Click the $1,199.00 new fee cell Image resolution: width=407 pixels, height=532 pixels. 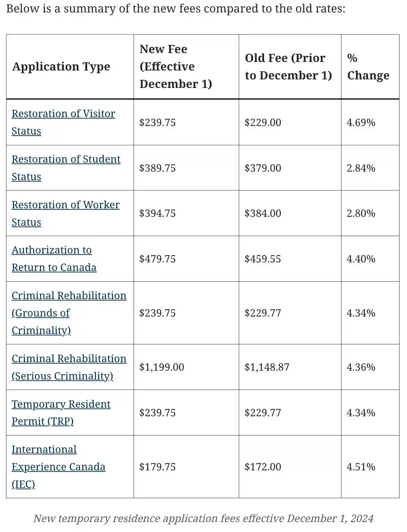pos(162,367)
